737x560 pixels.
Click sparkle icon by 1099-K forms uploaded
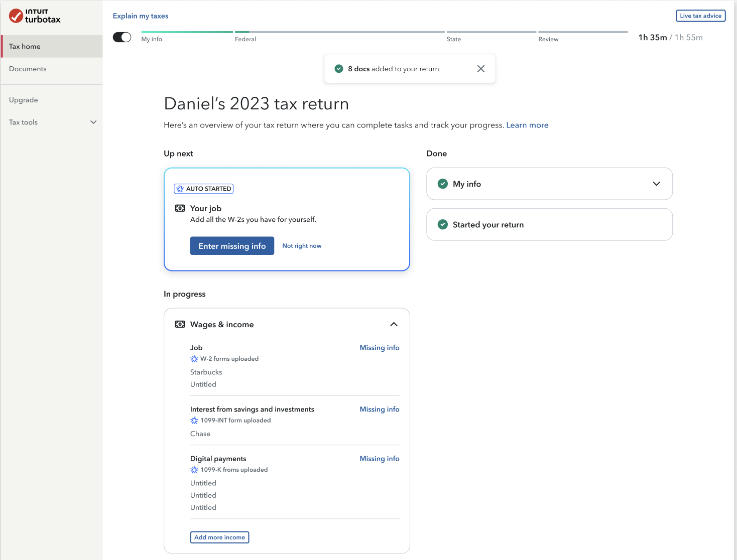[x=194, y=470]
